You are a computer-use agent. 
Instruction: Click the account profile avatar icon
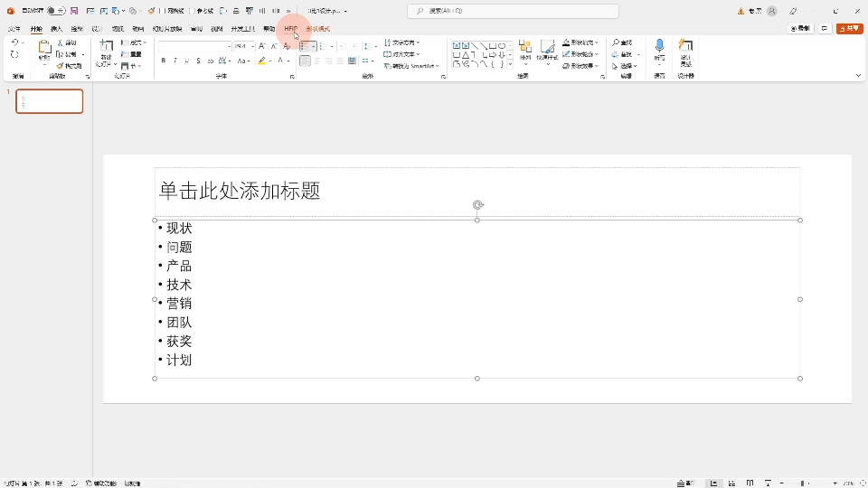pyautogui.click(x=772, y=11)
